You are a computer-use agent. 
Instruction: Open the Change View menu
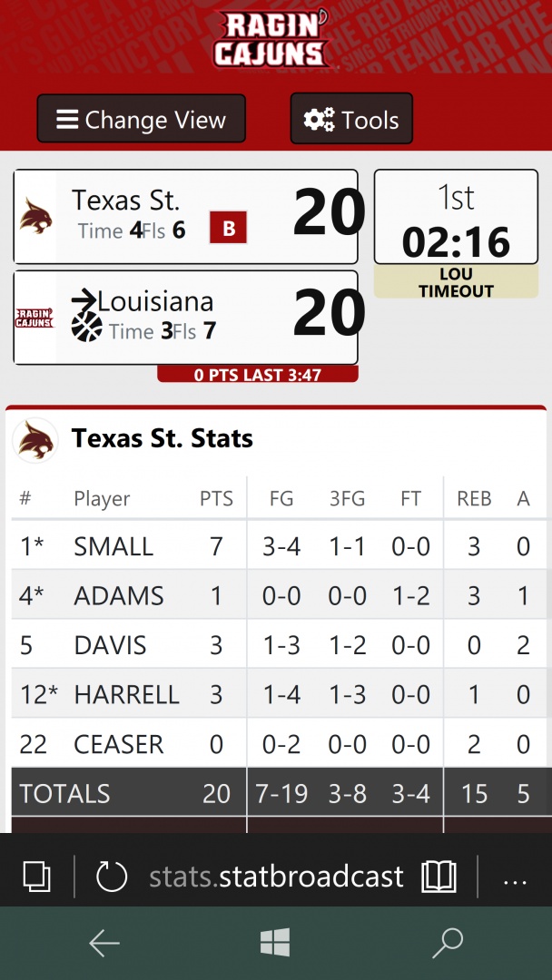click(141, 120)
